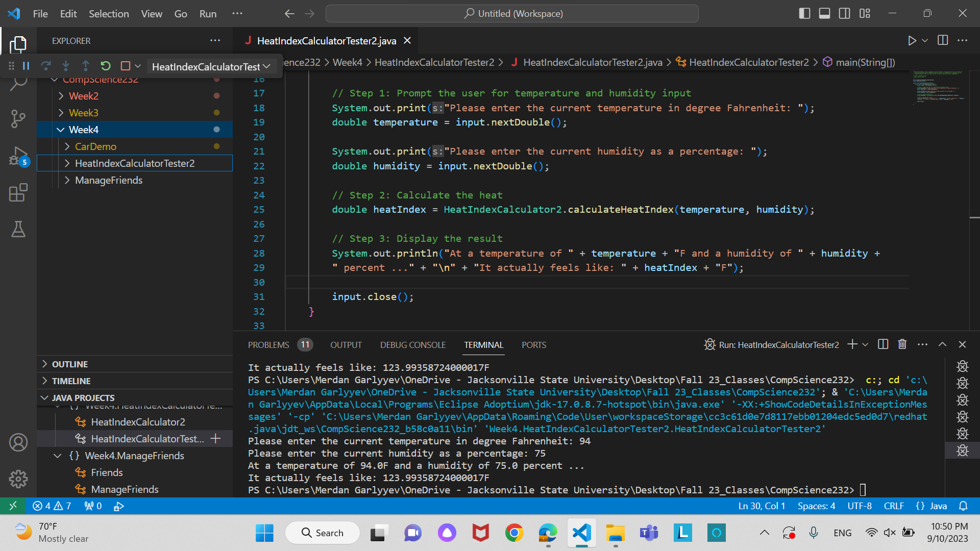The image size is (980, 551).
Task: Switch to the DEBUG CONSOLE tab
Action: [x=412, y=344]
